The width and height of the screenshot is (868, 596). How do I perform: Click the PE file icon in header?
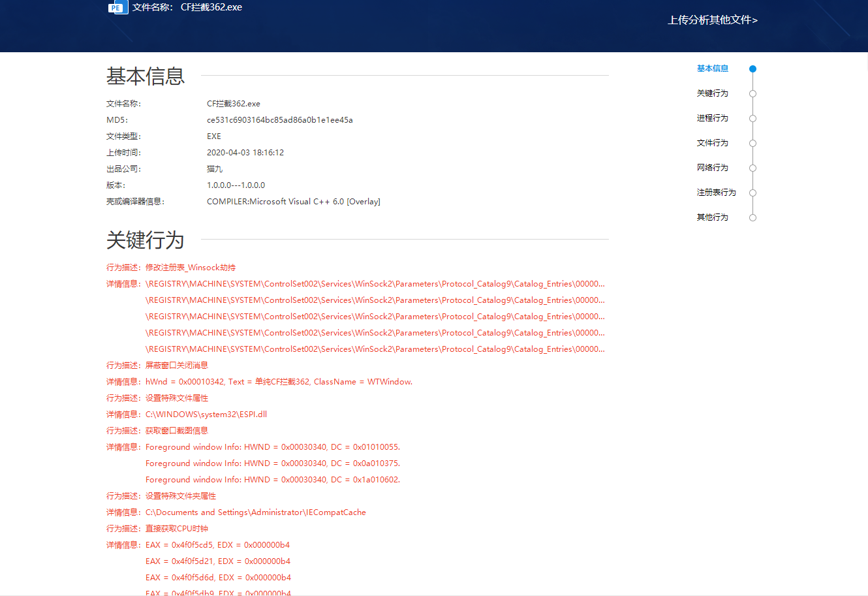pyautogui.click(x=117, y=7)
